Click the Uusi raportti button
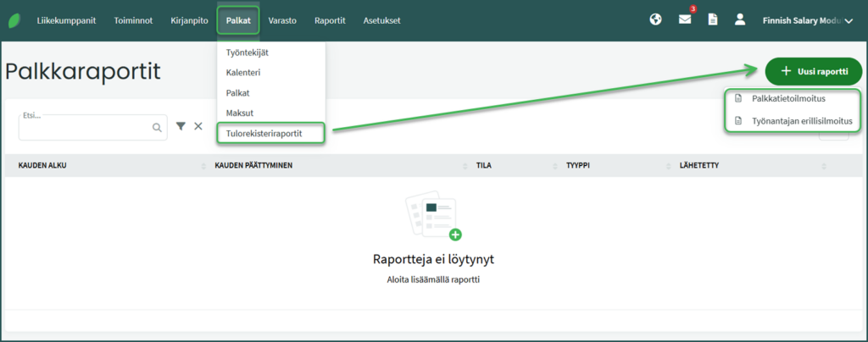The width and height of the screenshot is (868, 342). (x=813, y=71)
